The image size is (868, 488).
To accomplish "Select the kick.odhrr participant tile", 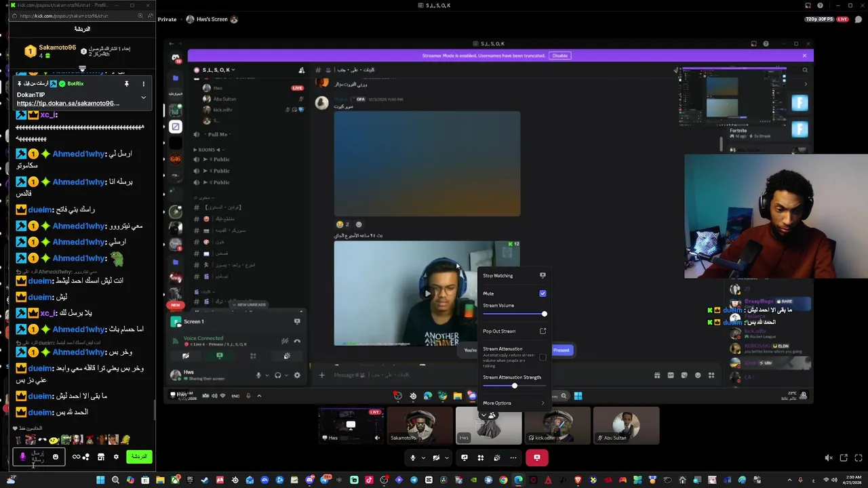I will click(x=557, y=426).
